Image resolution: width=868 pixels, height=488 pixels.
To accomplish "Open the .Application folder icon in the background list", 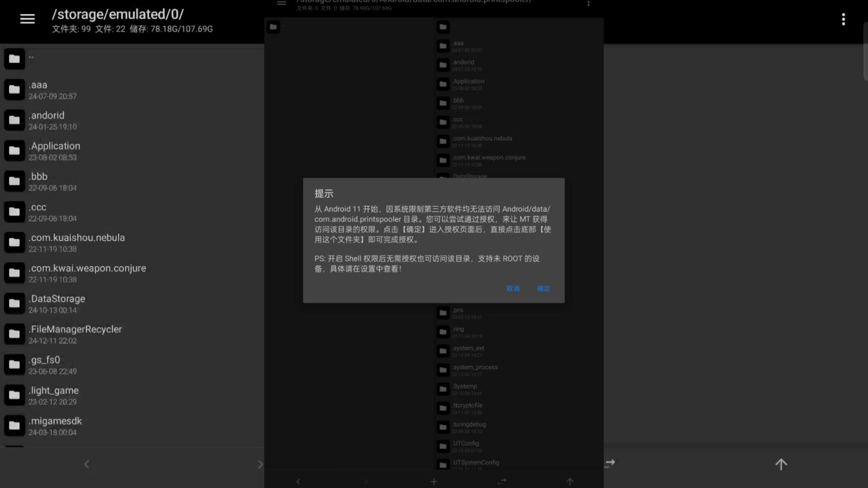I will tap(14, 150).
